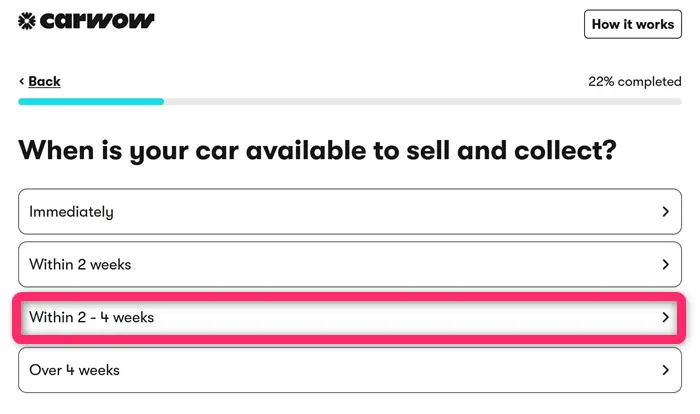Click the Over 4 weeks text label
Screen dimensions: 700x414
(x=75, y=370)
